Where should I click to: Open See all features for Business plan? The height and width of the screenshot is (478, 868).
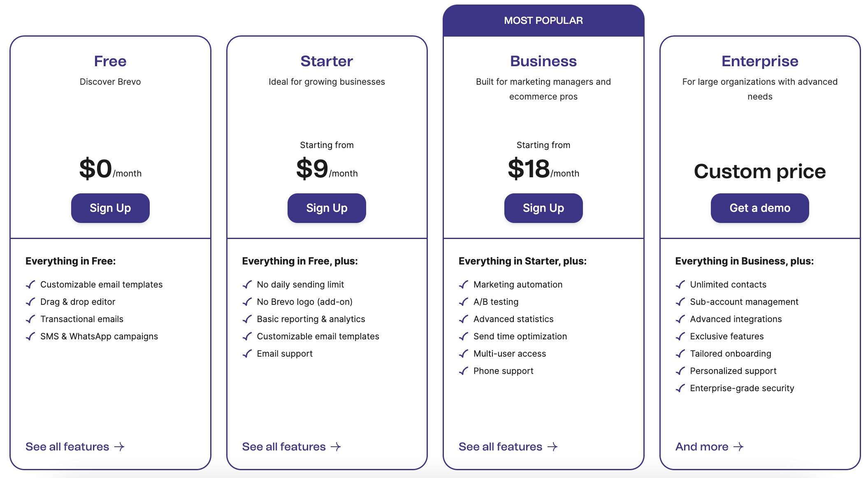(x=500, y=447)
